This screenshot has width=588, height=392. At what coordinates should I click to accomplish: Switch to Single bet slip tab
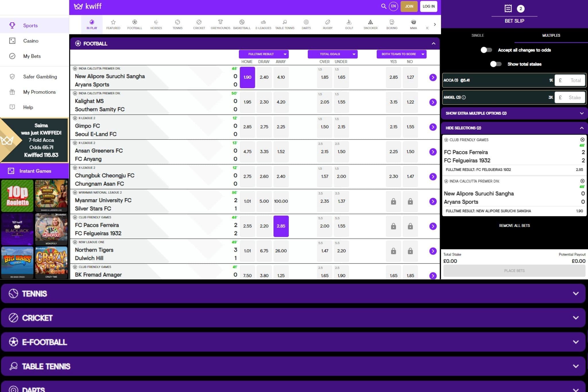(477, 35)
